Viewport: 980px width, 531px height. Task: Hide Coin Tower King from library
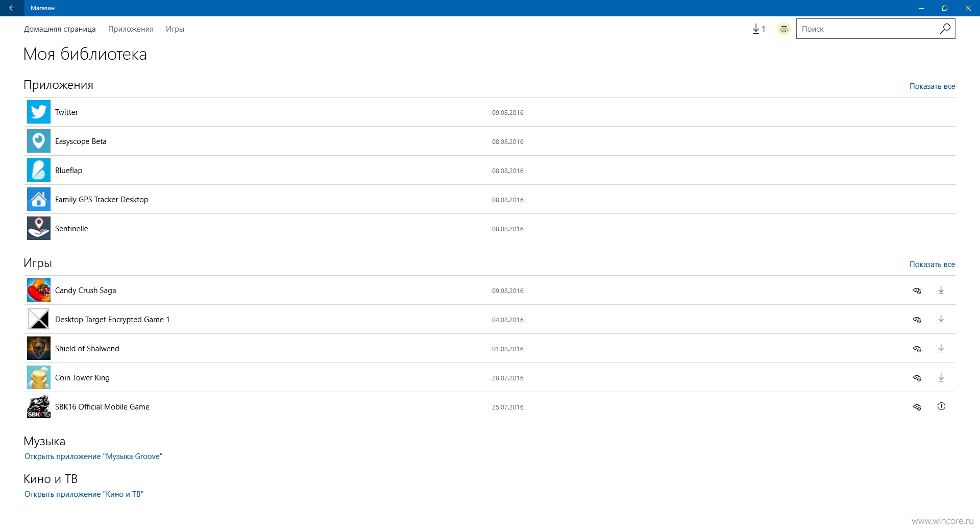[x=917, y=378]
